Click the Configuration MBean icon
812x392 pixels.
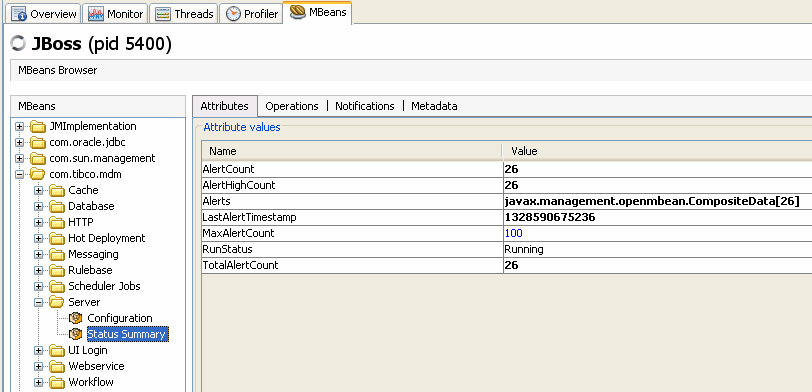(76, 318)
